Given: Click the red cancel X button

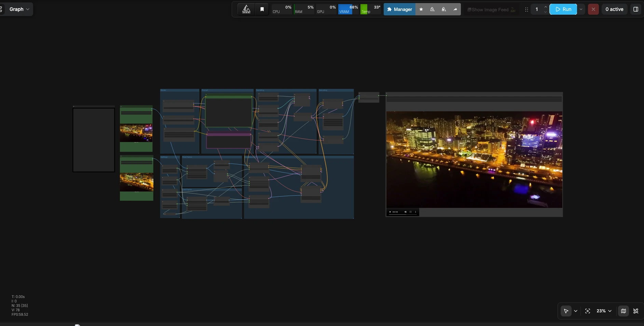Looking at the screenshot, I should (593, 9).
